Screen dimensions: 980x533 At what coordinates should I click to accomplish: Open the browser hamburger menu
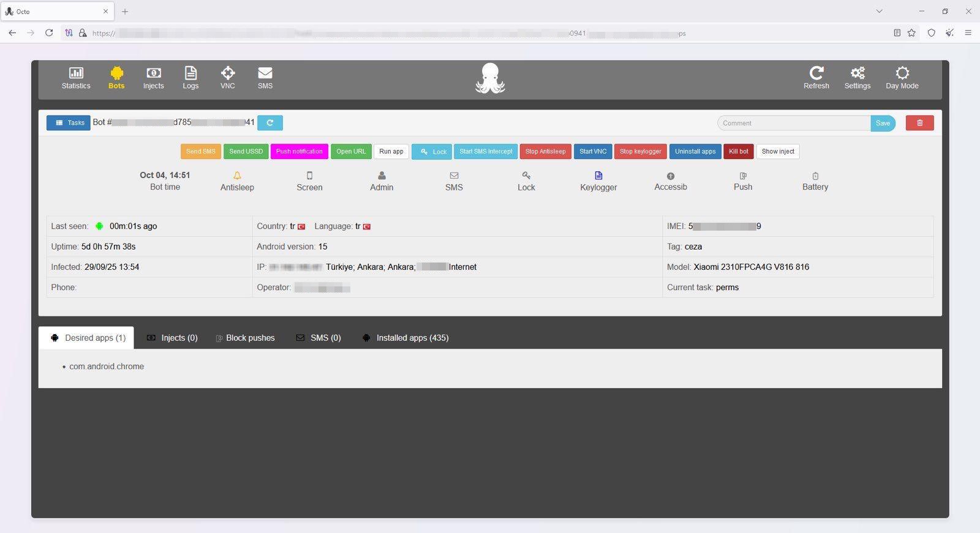[968, 33]
